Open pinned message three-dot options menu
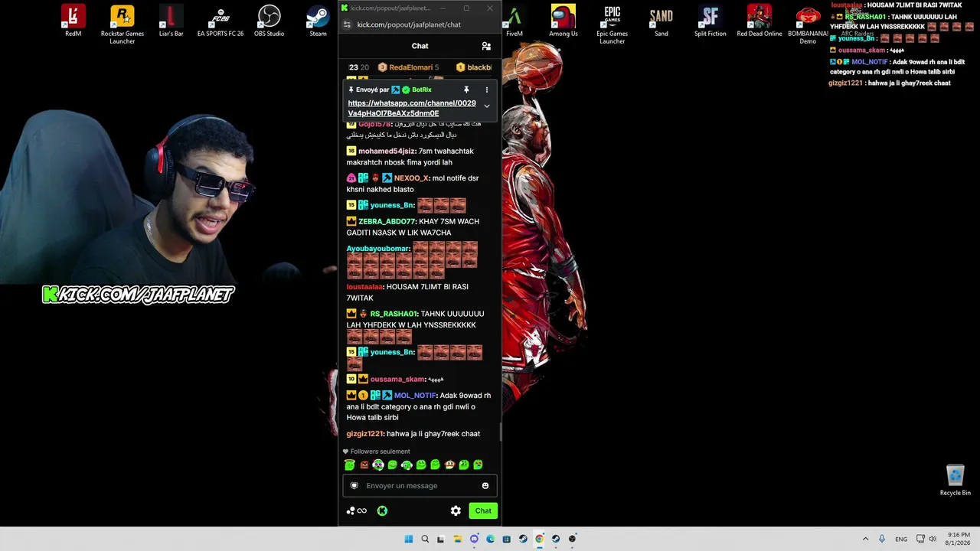The height and width of the screenshot is (551, 980). coord(486,90)
